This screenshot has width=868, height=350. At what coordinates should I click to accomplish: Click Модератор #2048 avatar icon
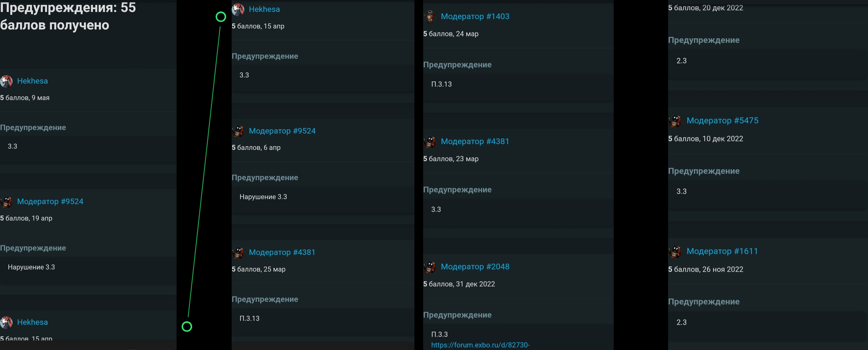coord(430,267)
